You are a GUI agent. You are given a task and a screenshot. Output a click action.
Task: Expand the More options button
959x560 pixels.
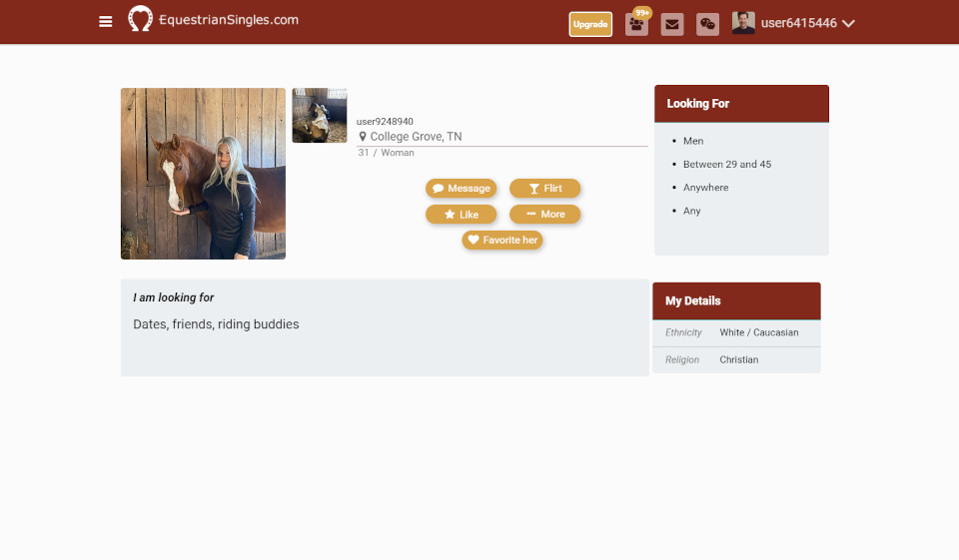(x=544, y=215)
